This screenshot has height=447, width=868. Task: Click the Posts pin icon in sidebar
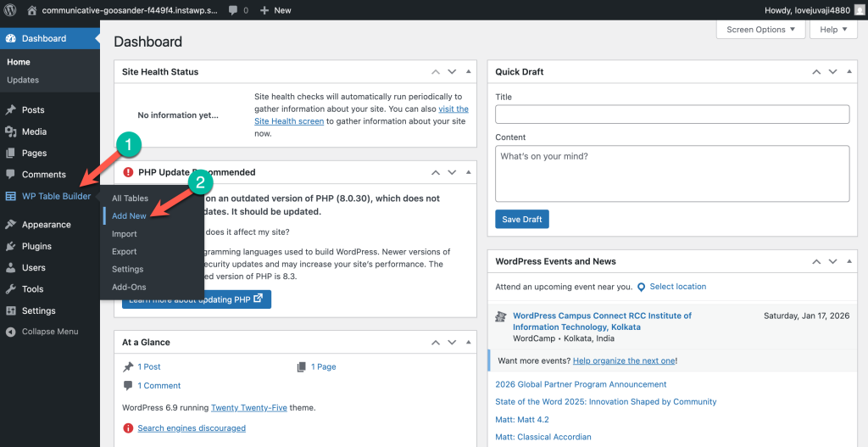(x=11, y=110)
